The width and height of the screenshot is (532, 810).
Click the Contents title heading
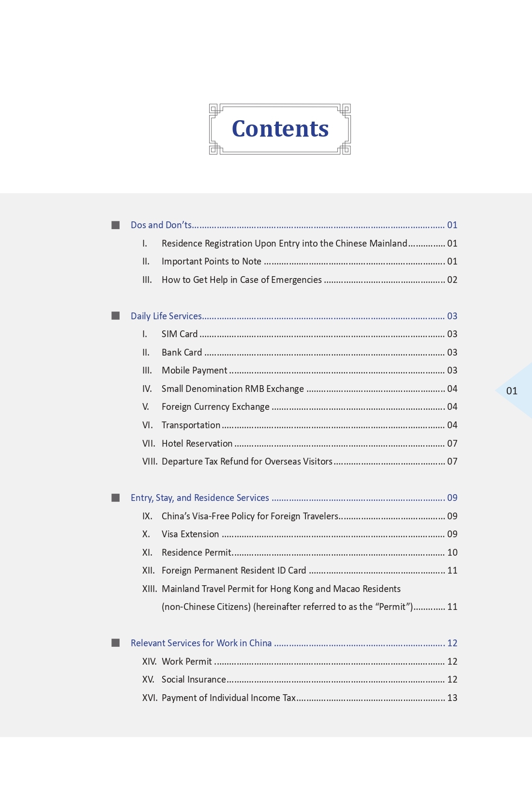280,129
